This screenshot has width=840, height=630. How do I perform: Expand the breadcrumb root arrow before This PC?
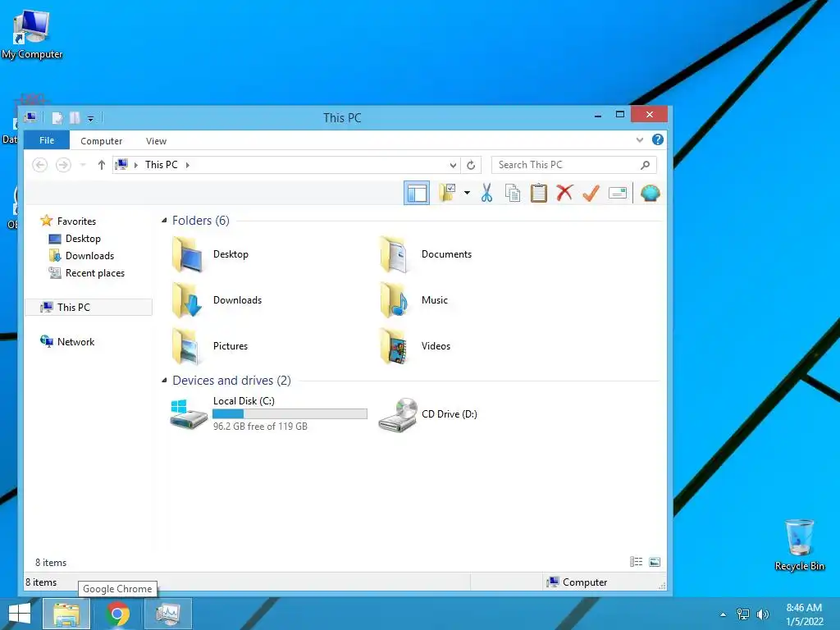pyautogui.click(x=136, y=165)
